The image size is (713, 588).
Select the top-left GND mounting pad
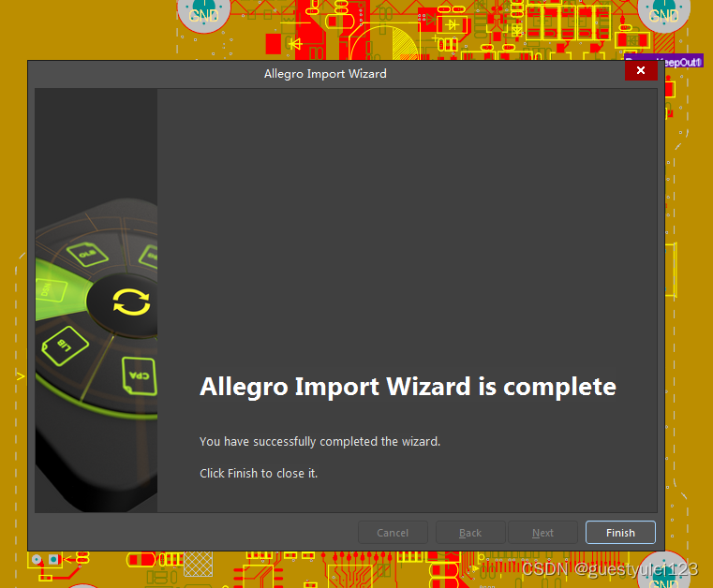[203, 15]
